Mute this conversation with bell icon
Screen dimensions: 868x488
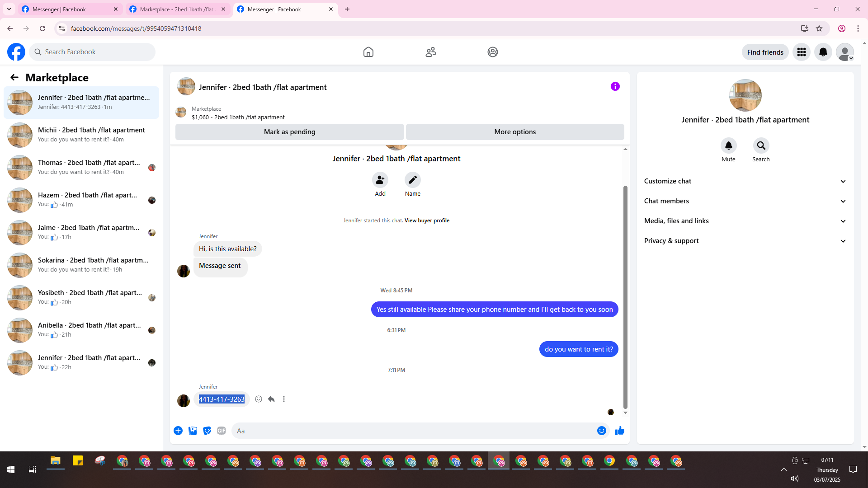point(728,145)
